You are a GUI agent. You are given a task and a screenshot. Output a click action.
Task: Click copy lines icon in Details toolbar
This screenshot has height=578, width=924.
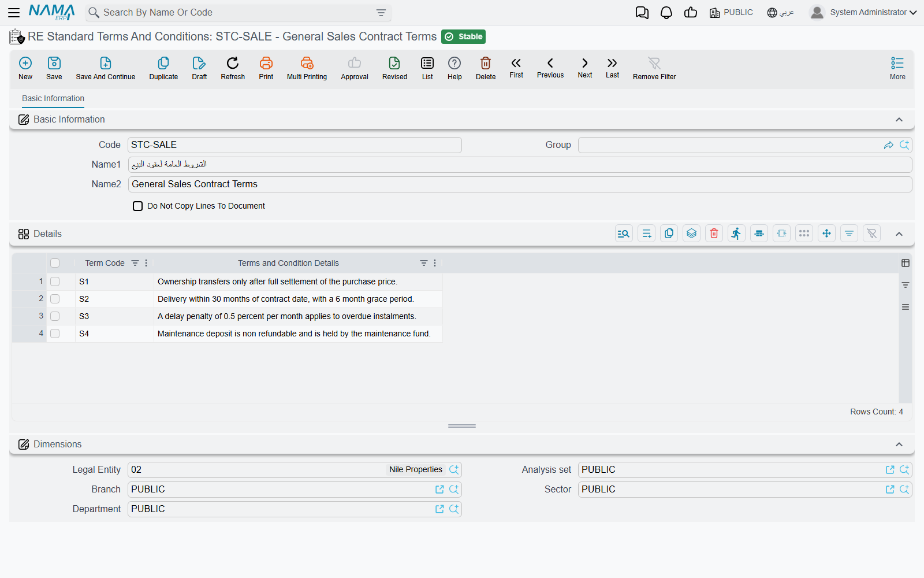(x=669, y=234)
